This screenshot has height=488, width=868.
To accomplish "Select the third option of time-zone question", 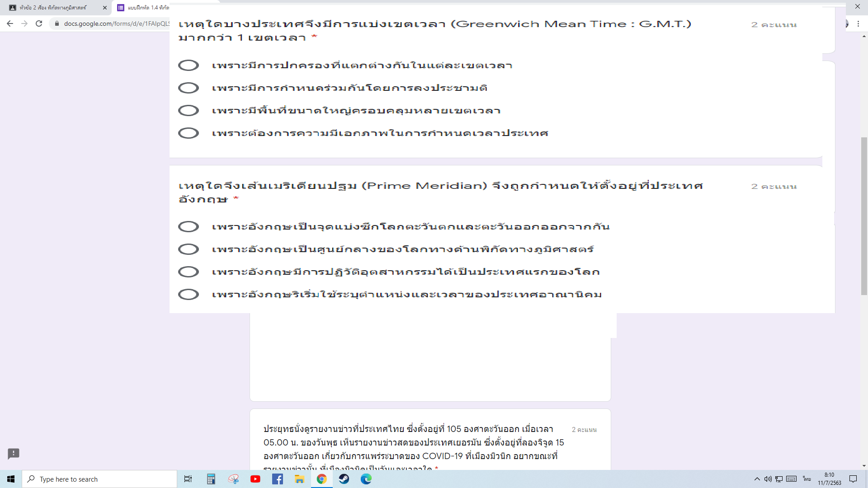I will pos(189,111).
